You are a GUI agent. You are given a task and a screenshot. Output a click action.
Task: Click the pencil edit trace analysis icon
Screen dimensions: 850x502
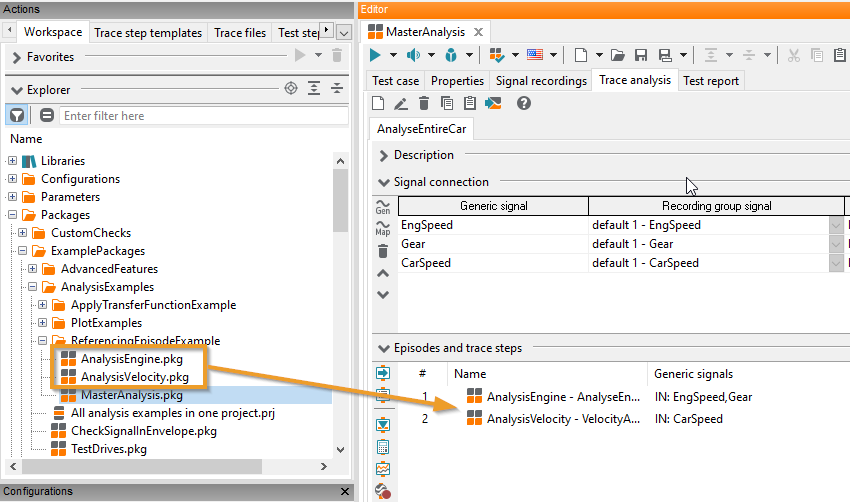tap(401, 103)
